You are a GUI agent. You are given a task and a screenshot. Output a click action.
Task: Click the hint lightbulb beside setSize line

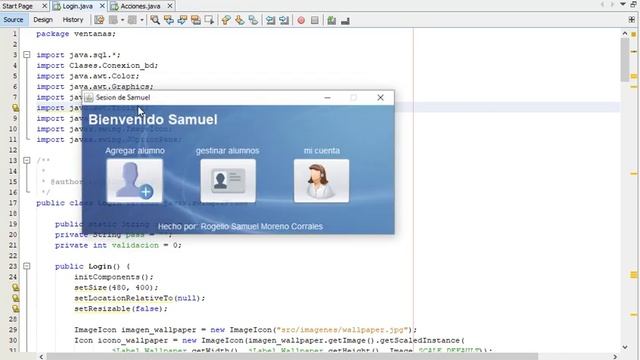(x=15, y=287)
